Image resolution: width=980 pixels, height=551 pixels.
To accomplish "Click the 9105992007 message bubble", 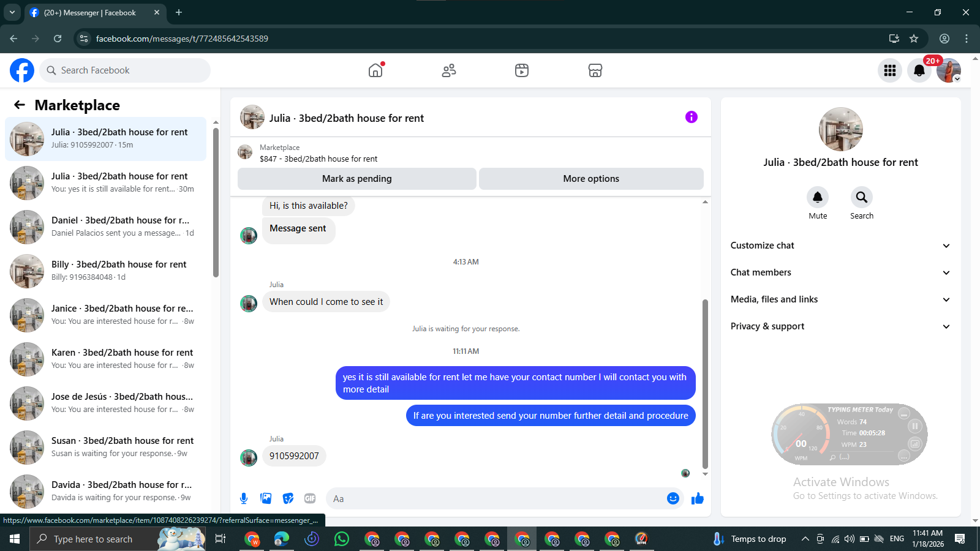I will (294, 456).
